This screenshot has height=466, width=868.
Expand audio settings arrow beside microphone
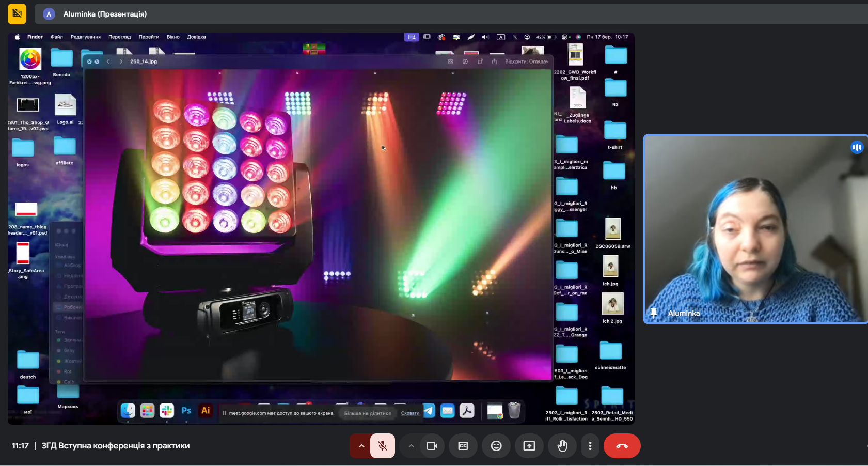[x=361, y=446]
